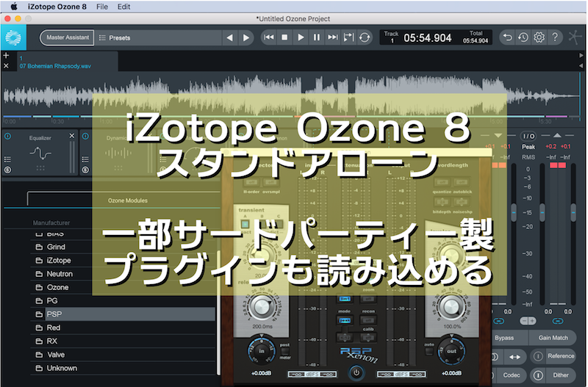Open the Unknown folder
588x387 pixels.
[123, 368]
